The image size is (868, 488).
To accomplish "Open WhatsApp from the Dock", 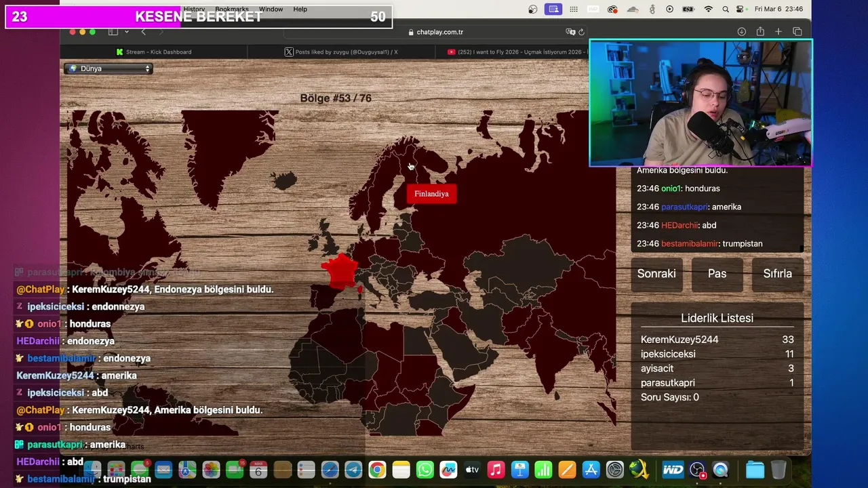I will (x=425, y=470).
